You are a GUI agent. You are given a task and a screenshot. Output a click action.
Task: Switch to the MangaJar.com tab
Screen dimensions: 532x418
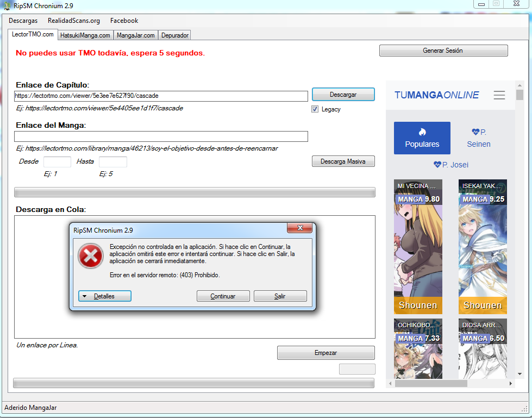coord(136,35)
